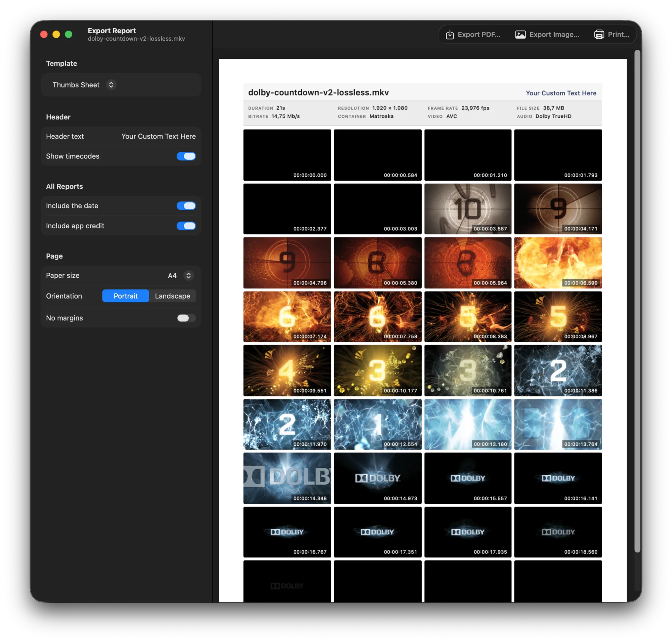Toggle Include app credit off
The height and width of the screenshot is (642, 672).
pyautogui.click(x=186, y=226)
